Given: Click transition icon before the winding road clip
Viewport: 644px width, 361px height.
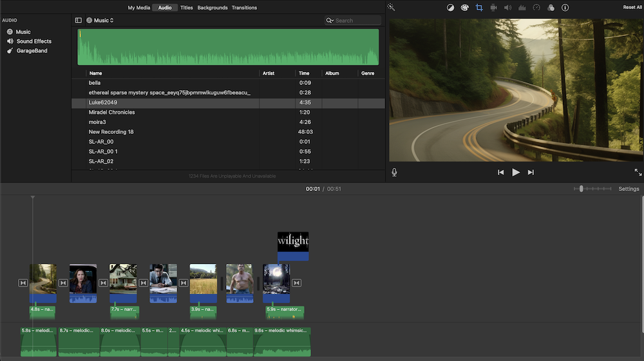Looking at the screenshot, I should point(23,282).
